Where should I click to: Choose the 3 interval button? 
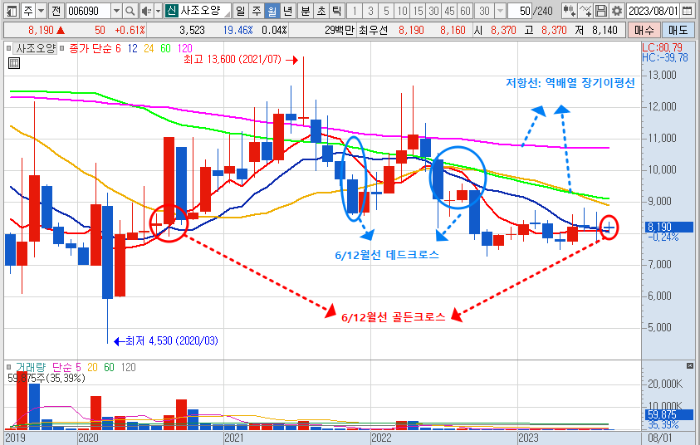[x=371, y=10]
